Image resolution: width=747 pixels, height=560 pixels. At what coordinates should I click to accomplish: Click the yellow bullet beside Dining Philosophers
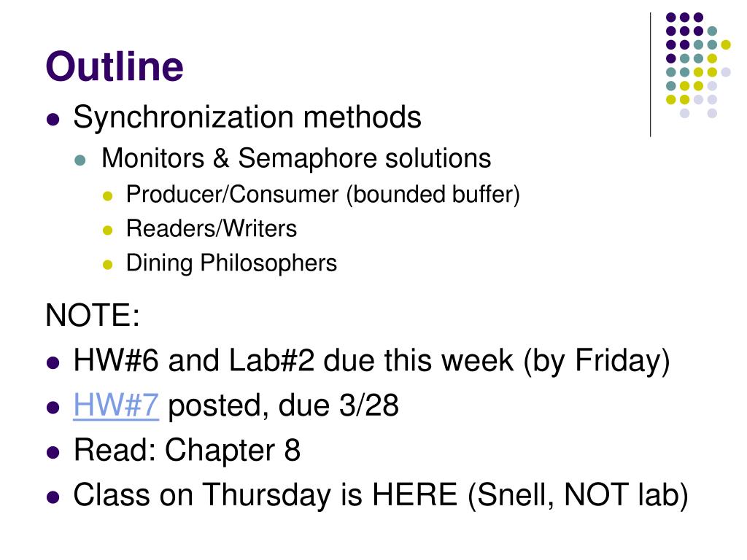click(108, 264)
